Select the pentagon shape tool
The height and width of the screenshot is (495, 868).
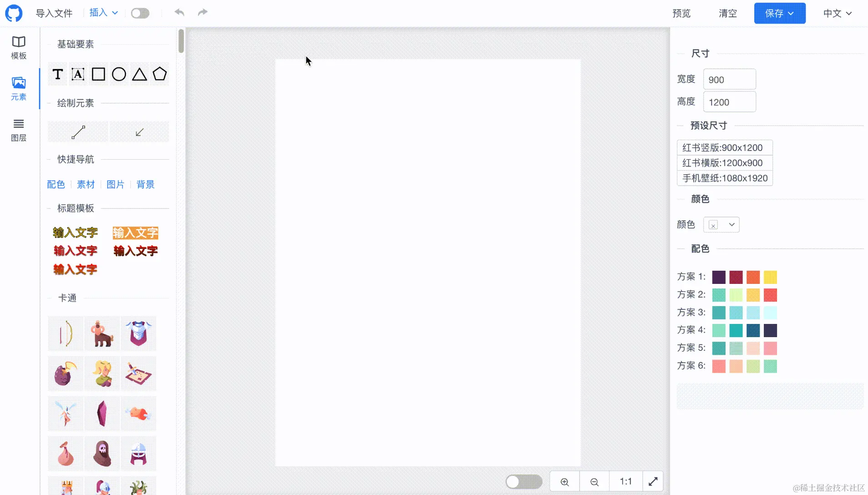click(x=159, y=74)
